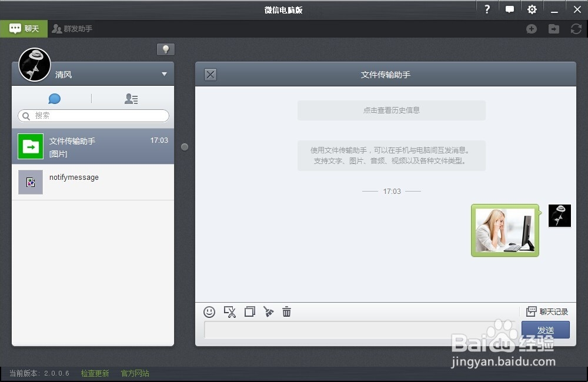Open settings with the gear icon

532,9
